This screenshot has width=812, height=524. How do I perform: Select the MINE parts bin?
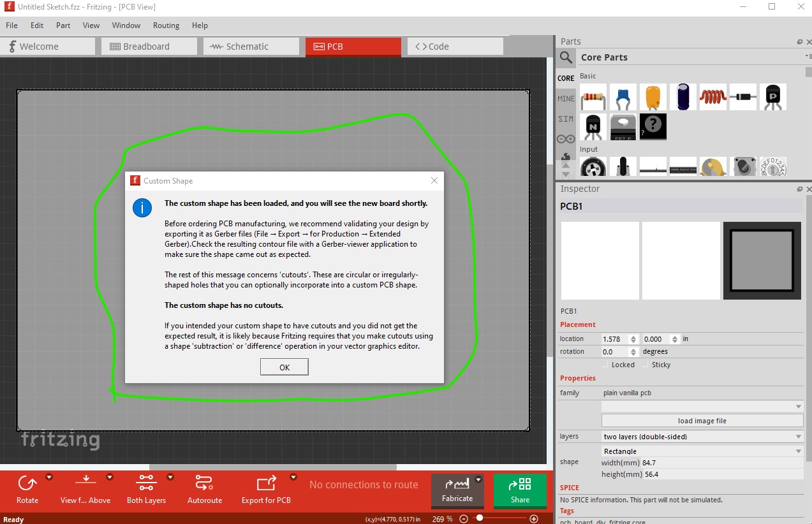pos(566,98)
